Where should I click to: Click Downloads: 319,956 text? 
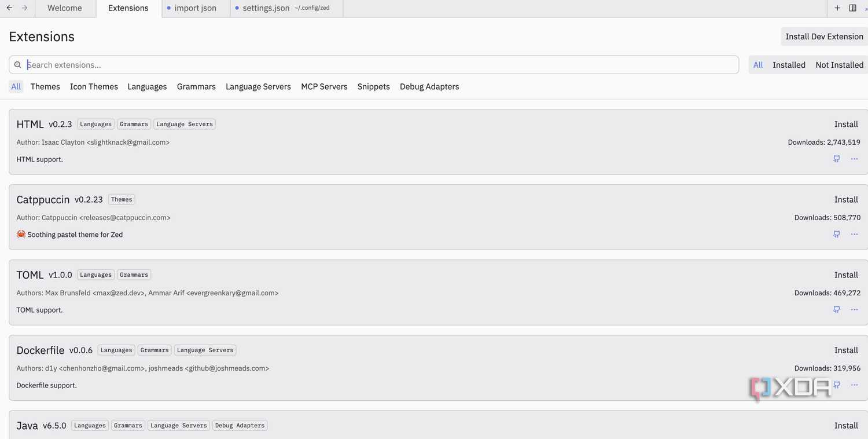(827, 368)
